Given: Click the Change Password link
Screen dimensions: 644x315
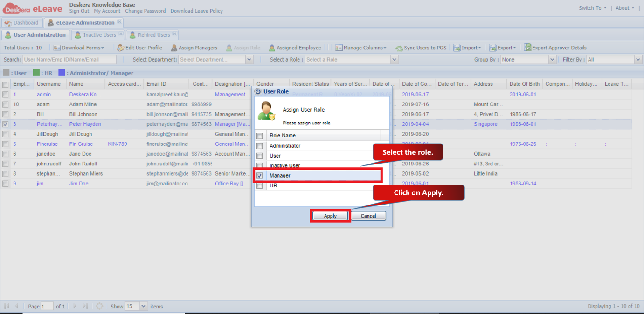Looking at the screenshot, I should (145, 11).
